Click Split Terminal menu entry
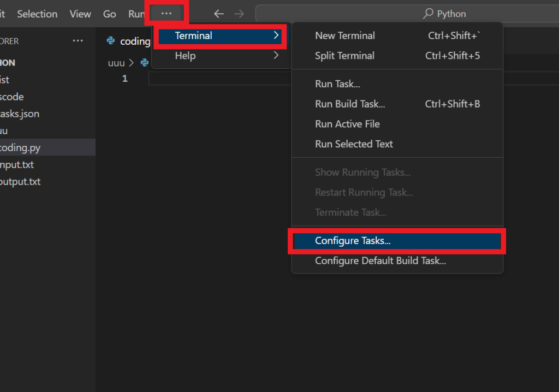This screenshot has height=392, width=559. (344, 56)
